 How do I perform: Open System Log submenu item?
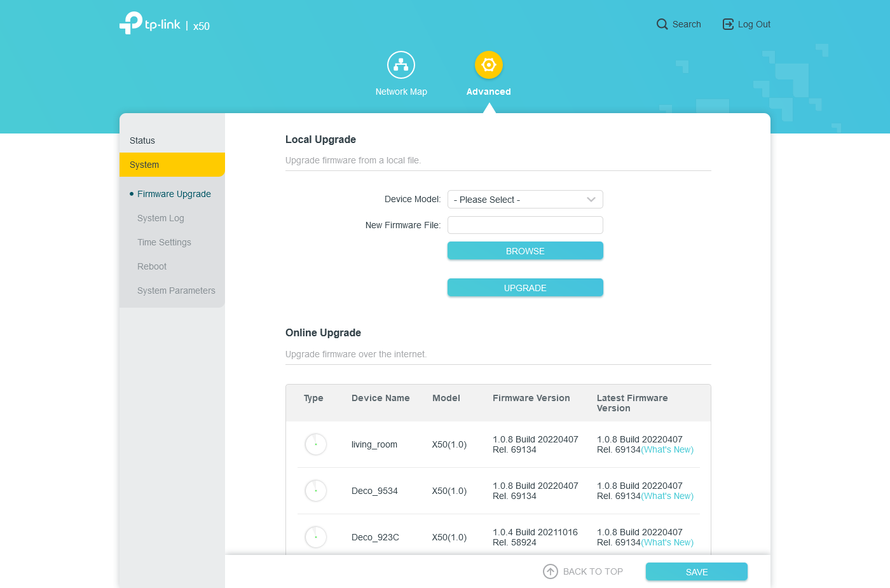[161, 218]
